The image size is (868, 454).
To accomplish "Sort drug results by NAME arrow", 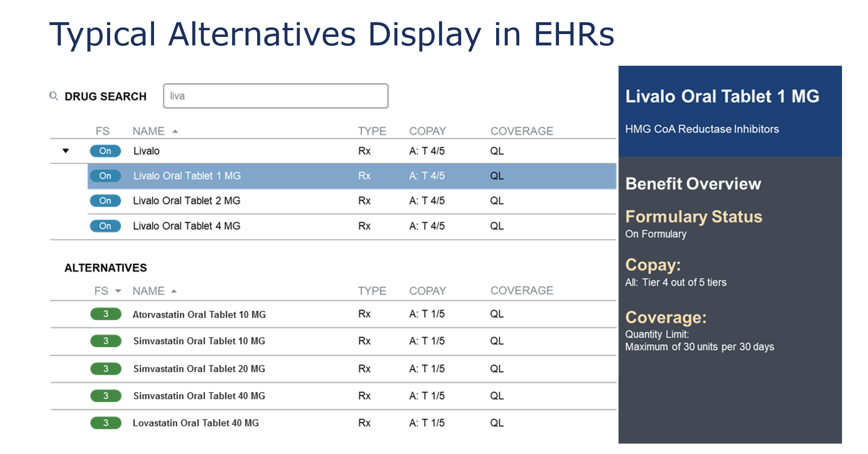I will tap(175, 131).
